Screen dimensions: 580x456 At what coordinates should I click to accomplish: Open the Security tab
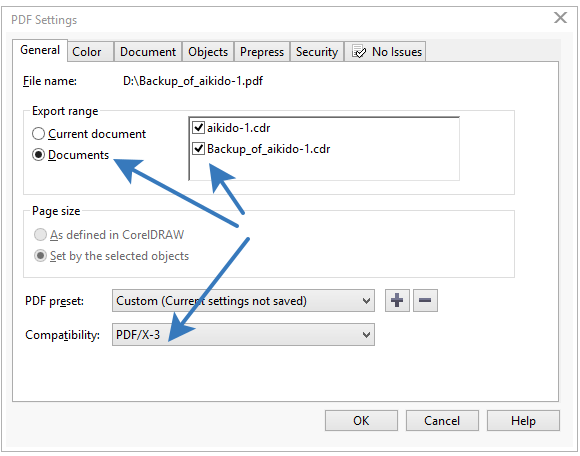click(317, 51)
